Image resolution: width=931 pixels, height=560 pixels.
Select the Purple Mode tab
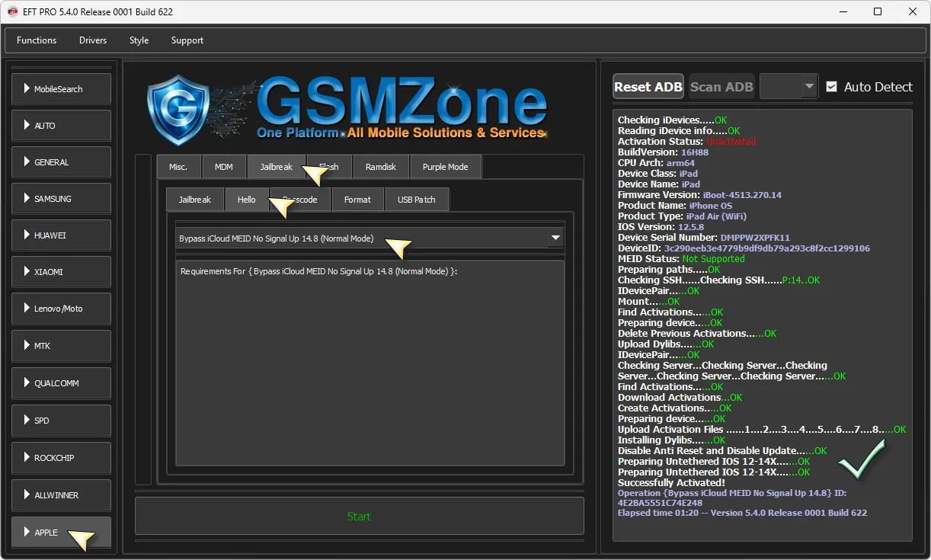tap(445, 167)
